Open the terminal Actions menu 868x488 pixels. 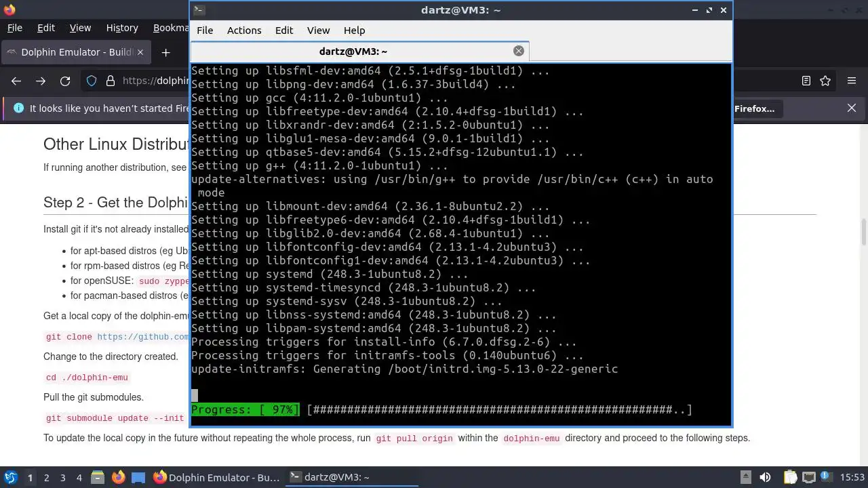244,30
